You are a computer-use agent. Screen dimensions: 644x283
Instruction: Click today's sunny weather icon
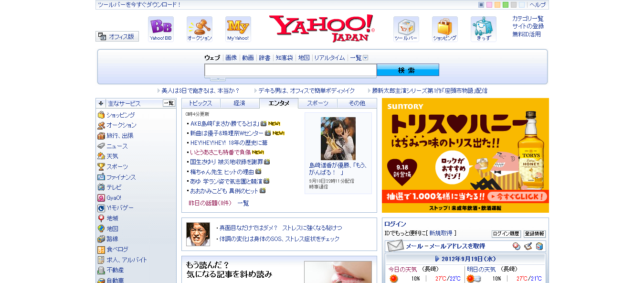393,278
